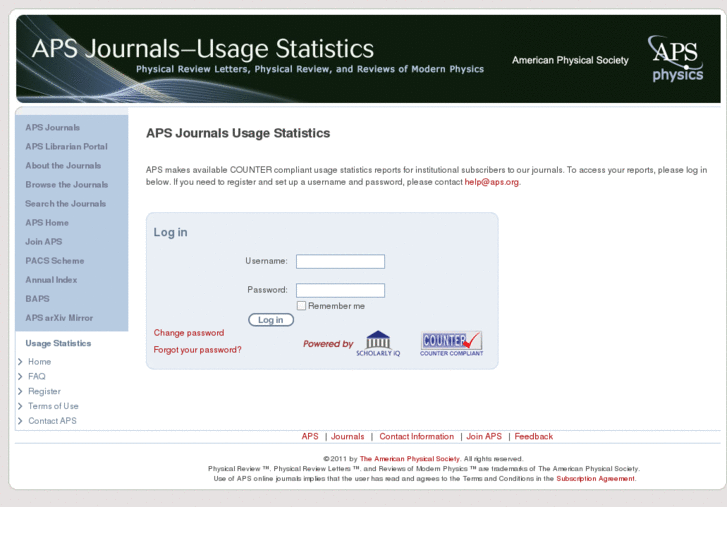
Task: Open the Scholarly iQ logo
Action: click(378, 344)
